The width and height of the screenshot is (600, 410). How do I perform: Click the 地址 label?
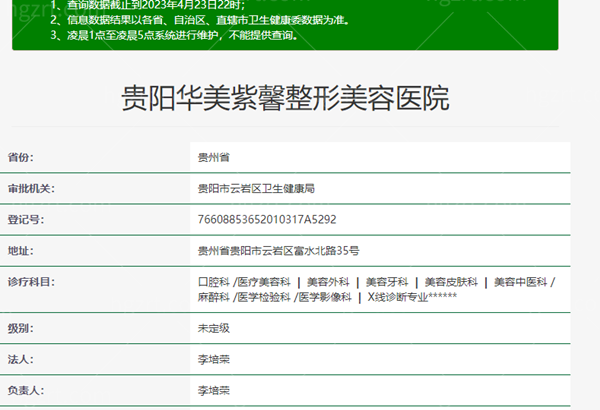pos(21,251)
